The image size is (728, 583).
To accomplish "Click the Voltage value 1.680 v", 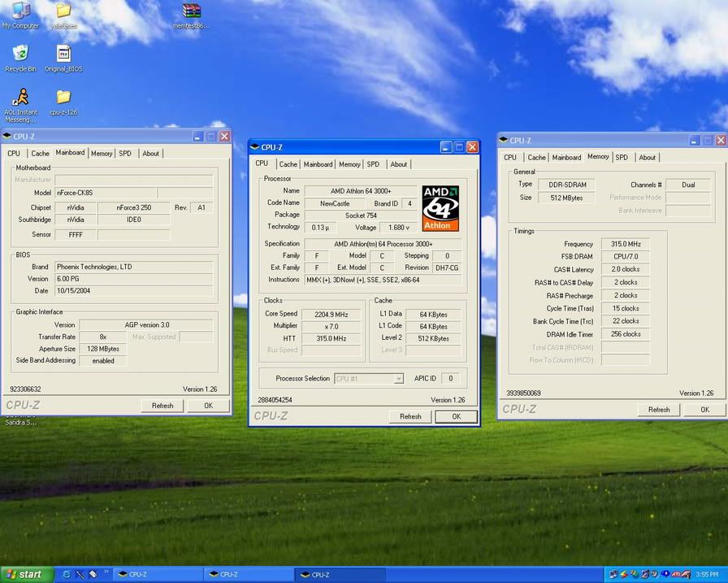I will point(398,228).
